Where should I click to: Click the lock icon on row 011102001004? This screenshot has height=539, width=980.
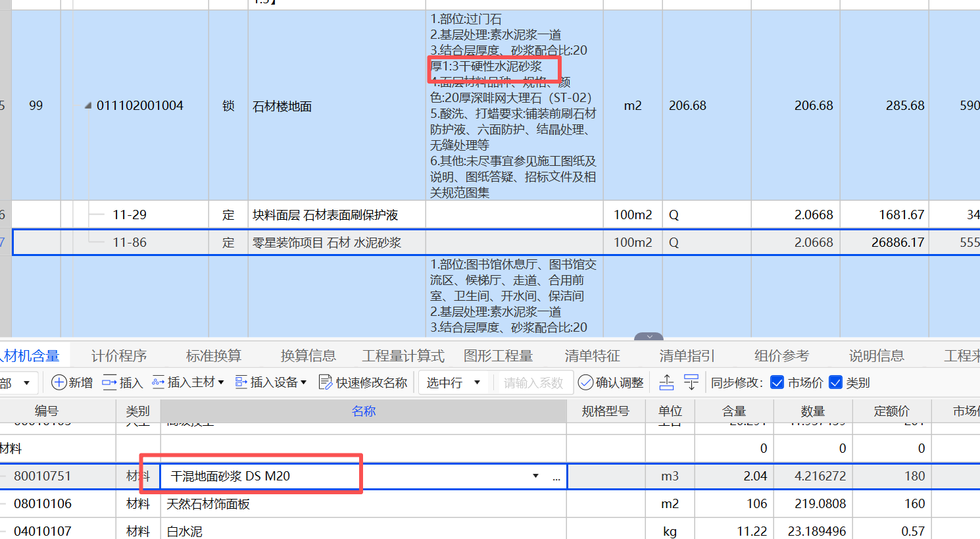[228, 105]
